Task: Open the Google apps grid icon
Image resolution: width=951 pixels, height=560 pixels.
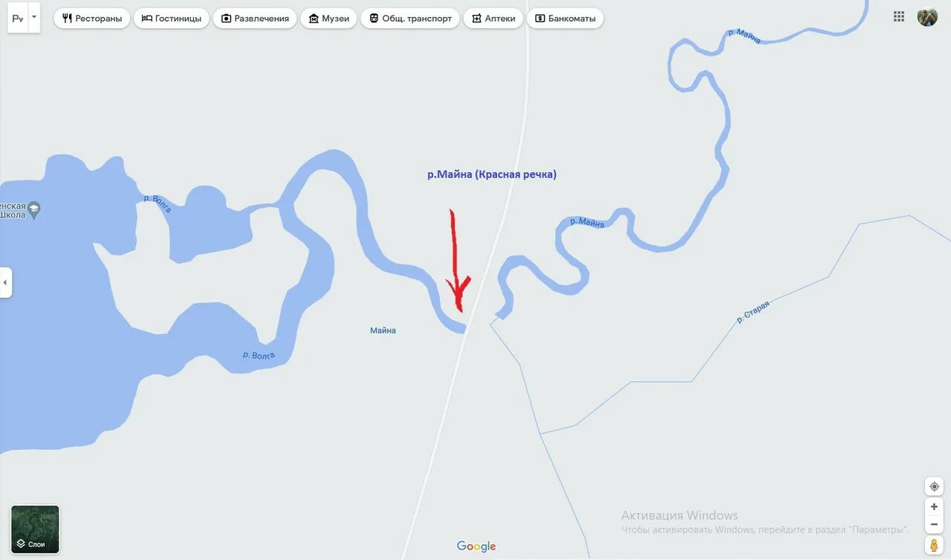Action: click(899, 16)
